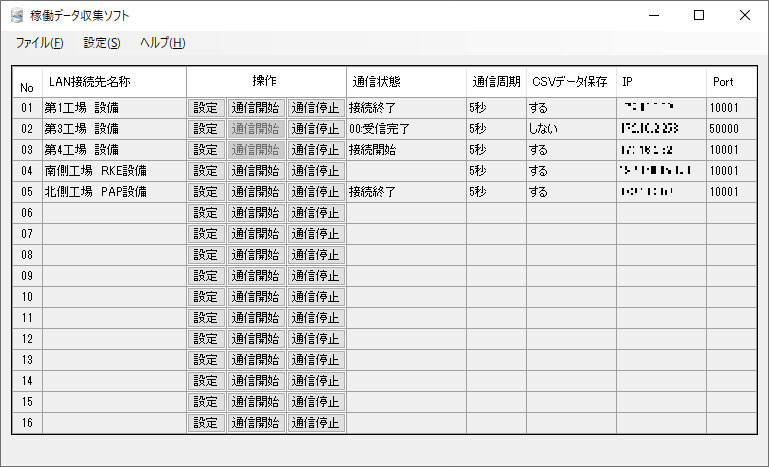Click Port cell showing 50000

pos(732,129)
